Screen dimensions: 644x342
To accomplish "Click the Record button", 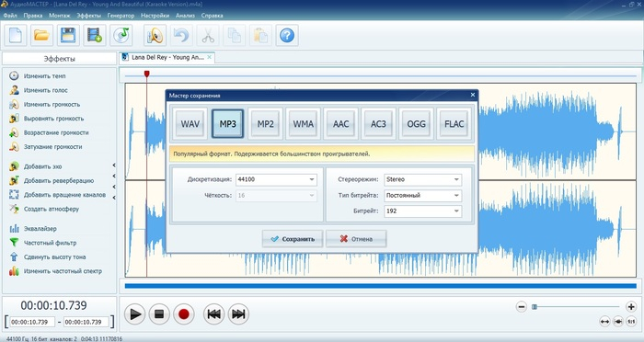I will (x=184, y=314).
